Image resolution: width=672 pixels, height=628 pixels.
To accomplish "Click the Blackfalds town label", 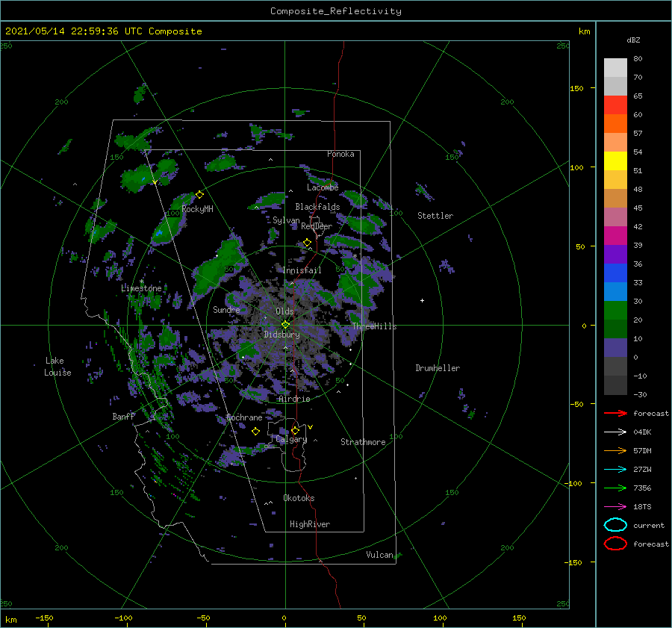I will (317, 207).
